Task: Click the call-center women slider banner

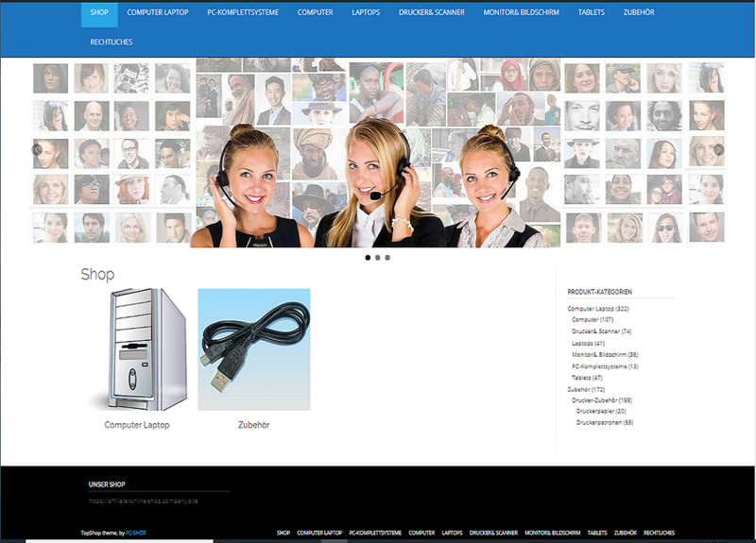Action: (x=377, y=153)
